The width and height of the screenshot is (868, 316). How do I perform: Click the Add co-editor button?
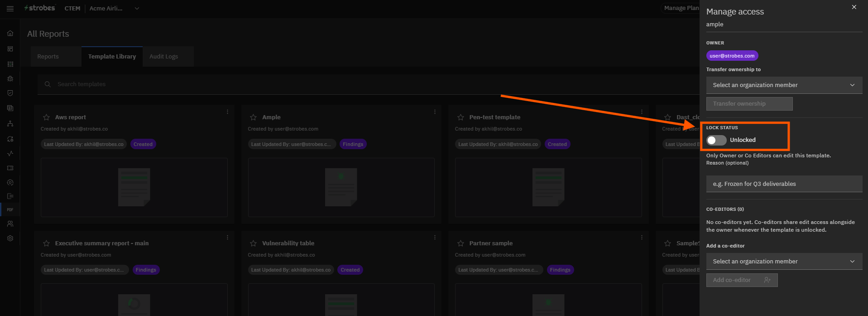click(742, 280)
